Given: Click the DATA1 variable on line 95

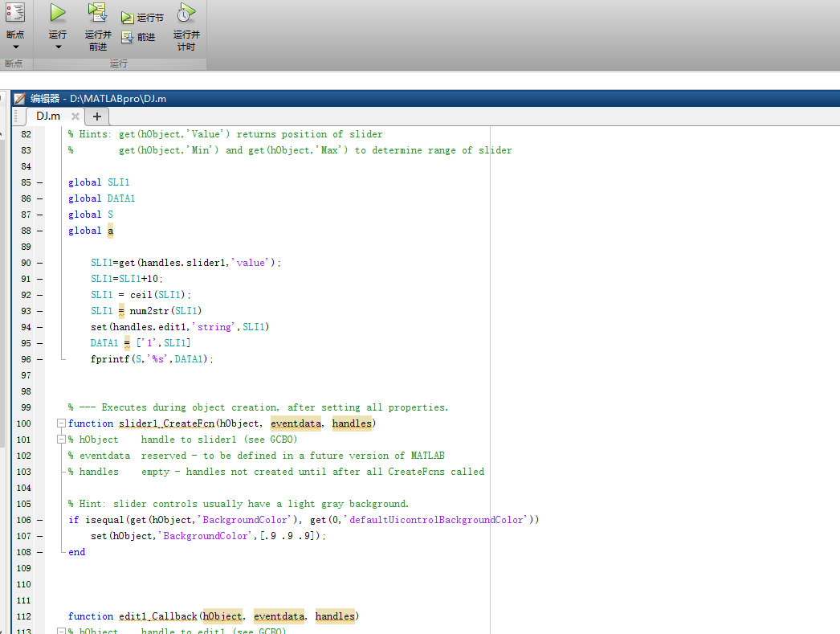Looking at the screenshot, I should pos(104,343).
